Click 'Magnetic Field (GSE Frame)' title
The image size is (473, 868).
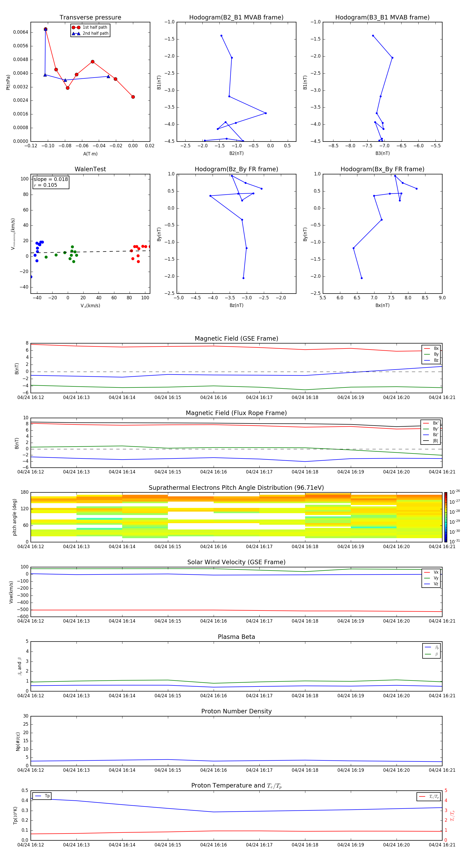236,339
